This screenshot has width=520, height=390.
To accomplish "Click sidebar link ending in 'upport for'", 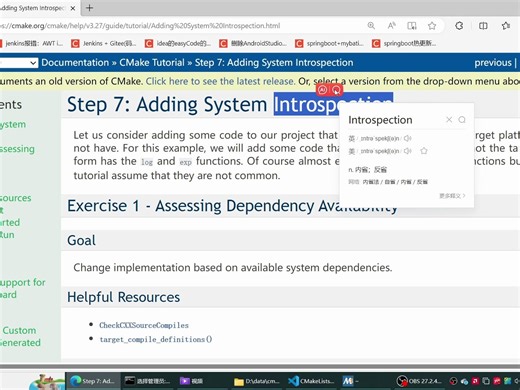I will point(23,282).
